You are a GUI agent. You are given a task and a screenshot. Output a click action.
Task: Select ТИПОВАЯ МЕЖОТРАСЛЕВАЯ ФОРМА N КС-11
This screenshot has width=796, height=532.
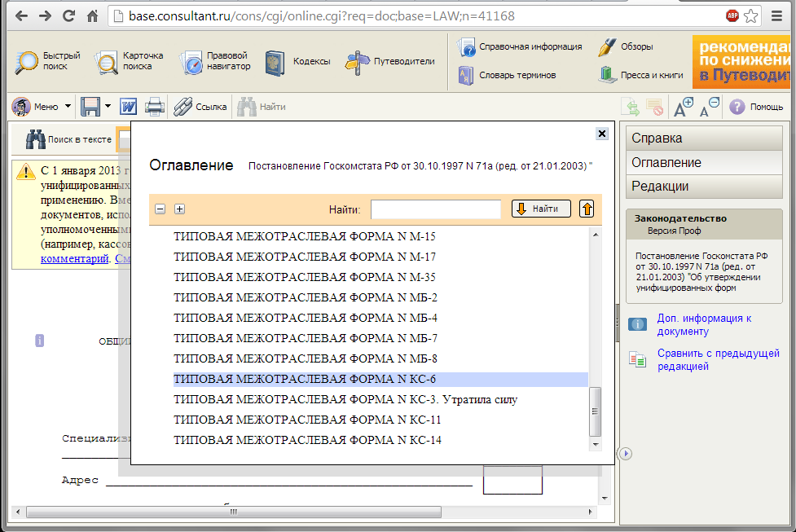coord(307,420)
